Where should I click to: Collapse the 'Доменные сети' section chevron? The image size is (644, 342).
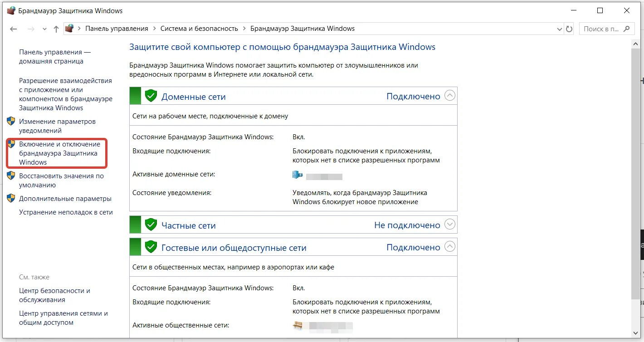point(449,96)
